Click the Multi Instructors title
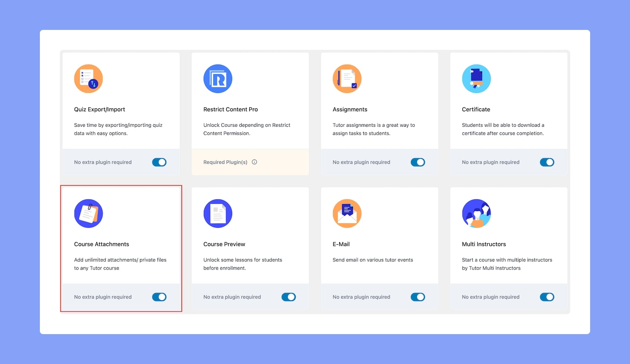 coord(484,244)
